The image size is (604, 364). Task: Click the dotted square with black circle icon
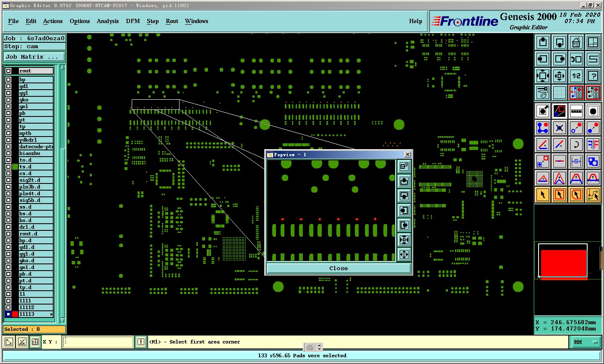click(x=593, y=111)
